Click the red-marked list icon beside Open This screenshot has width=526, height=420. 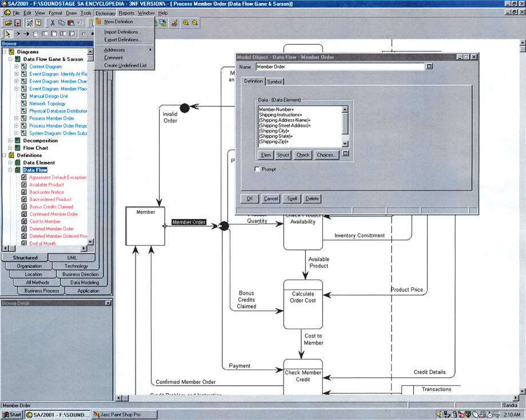pos(18,23)
